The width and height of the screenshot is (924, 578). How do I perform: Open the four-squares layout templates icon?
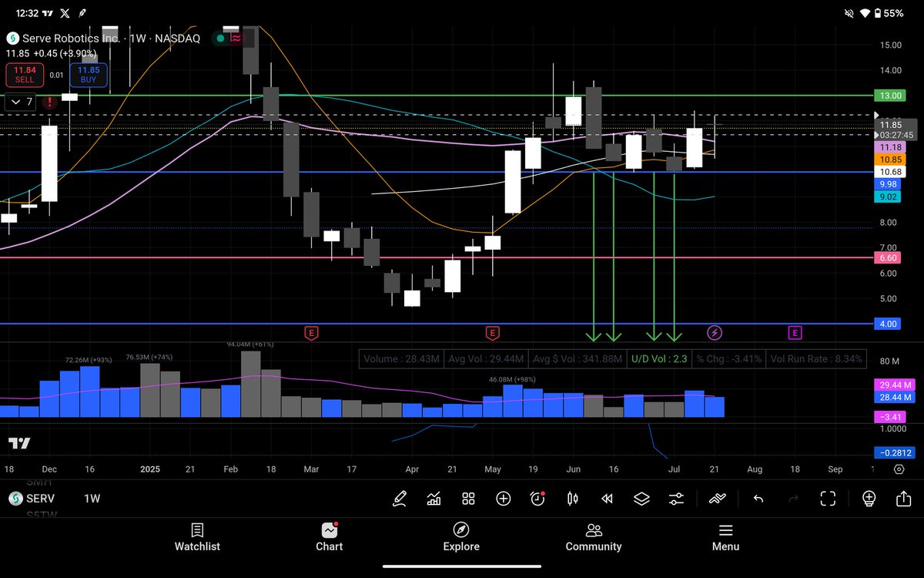(x=468, y=499)
